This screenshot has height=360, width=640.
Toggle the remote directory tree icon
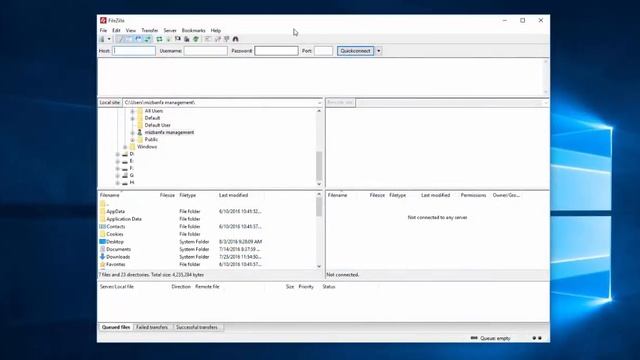coord(138,39)
